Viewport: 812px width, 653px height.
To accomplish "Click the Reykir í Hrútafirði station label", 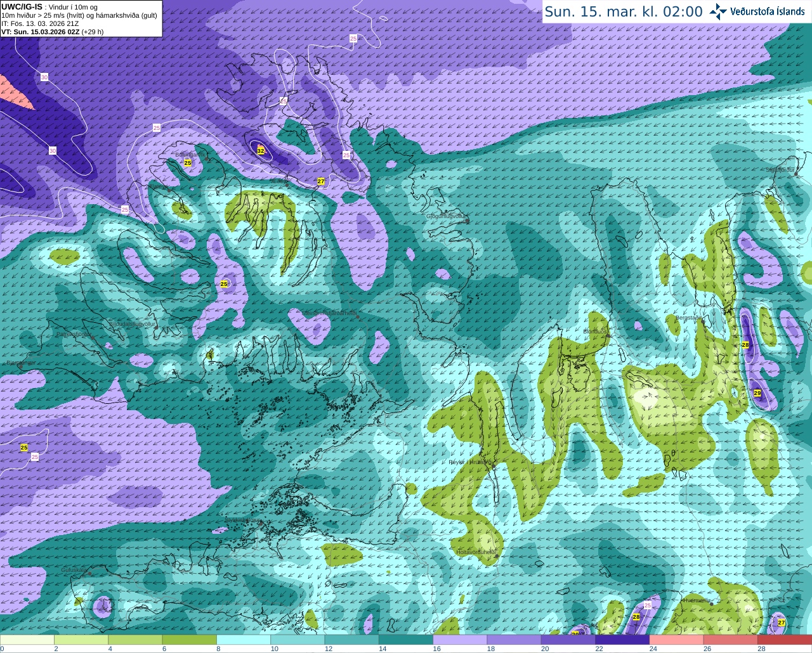I will coord(470,462).
